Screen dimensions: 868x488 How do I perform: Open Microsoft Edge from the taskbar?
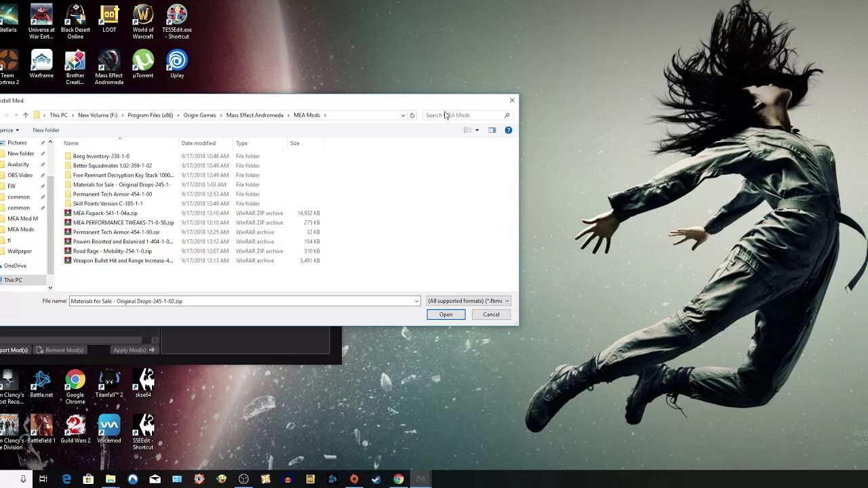tap(66, 479)
